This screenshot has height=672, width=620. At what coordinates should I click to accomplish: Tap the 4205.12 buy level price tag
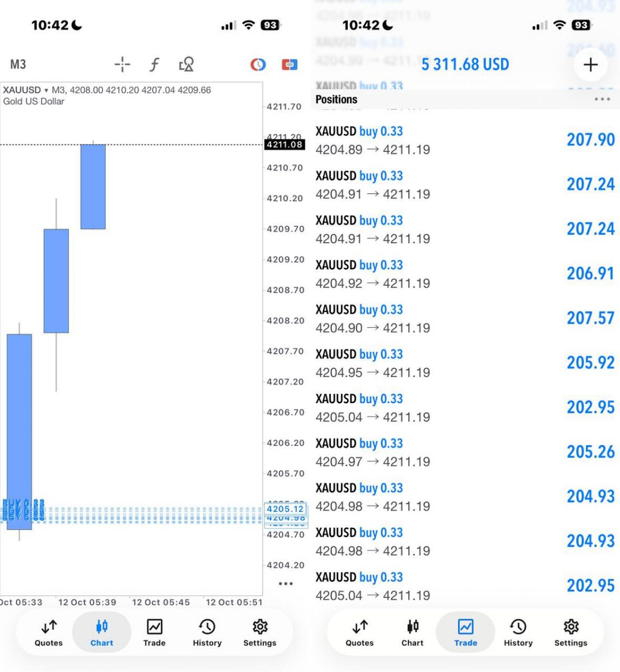(285, 509)
